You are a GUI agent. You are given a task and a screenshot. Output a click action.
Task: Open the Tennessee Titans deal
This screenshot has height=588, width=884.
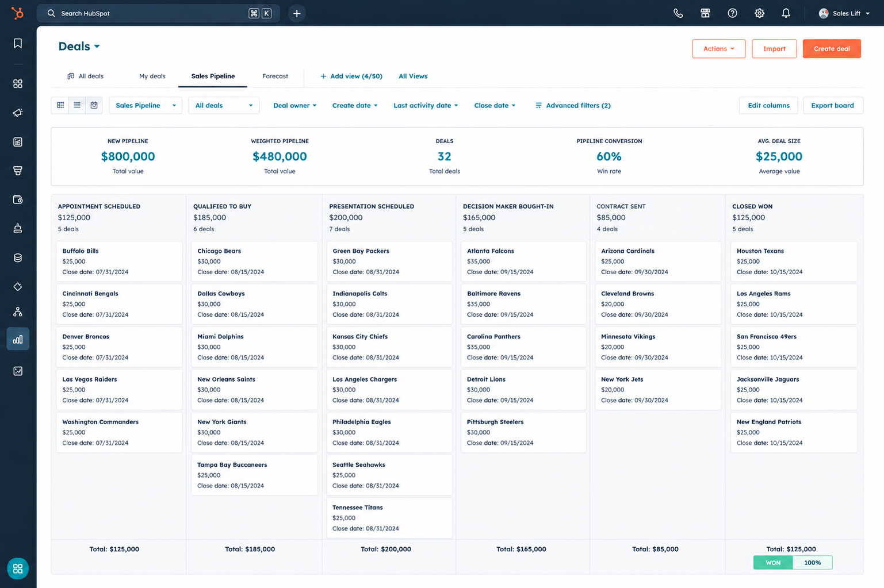coord(389,518)
